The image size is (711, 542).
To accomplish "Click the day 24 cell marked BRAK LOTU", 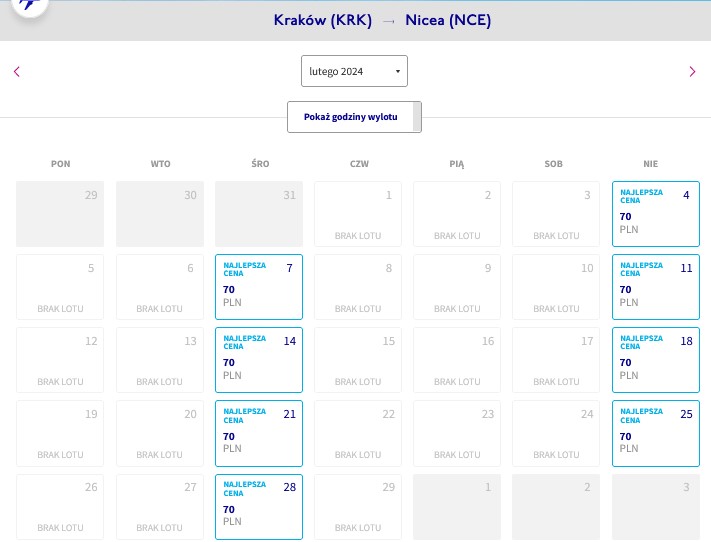I will 556,434.
